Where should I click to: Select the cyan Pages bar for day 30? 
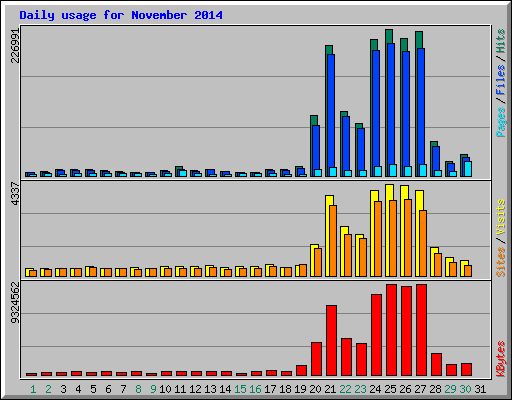468,169
